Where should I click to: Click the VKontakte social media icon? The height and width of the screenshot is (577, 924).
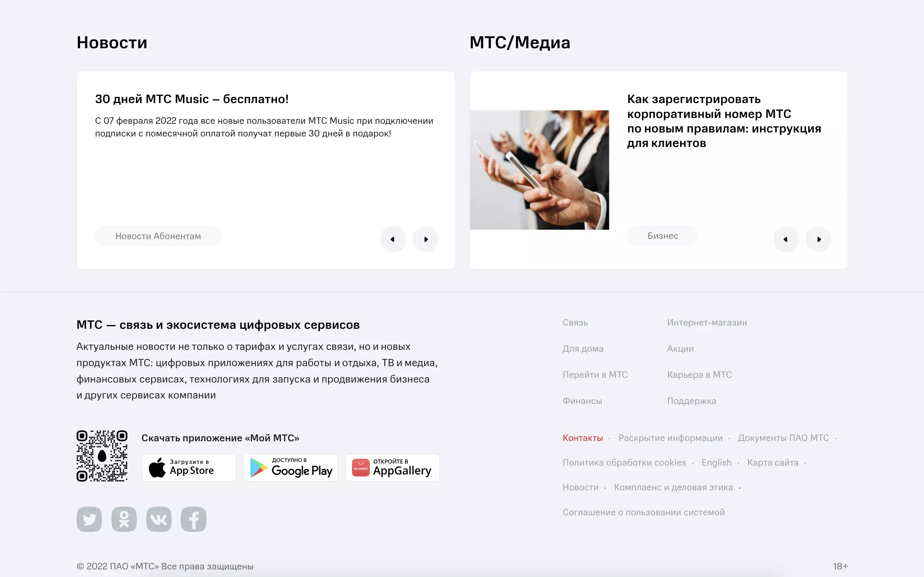tap(158, 519)
